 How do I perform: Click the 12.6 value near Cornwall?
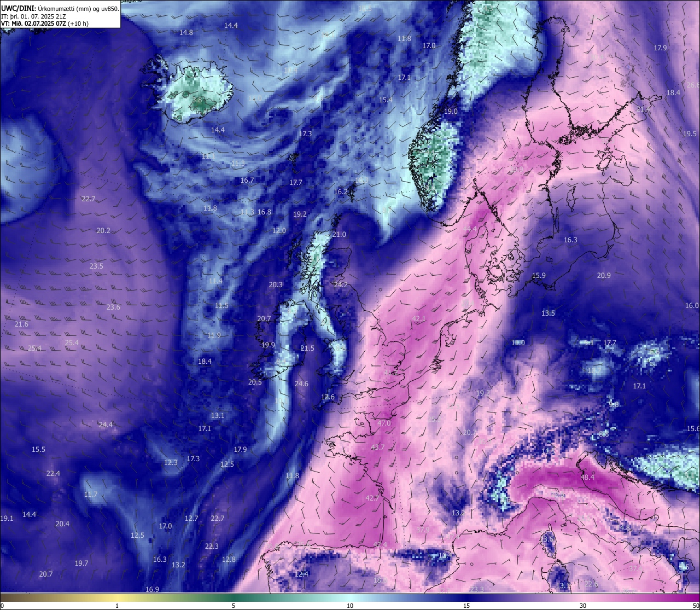click(328, 397)
